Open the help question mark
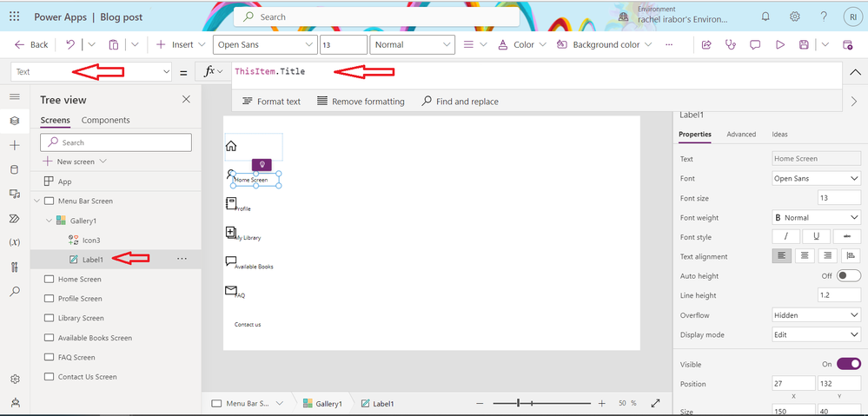 [824, 17]
